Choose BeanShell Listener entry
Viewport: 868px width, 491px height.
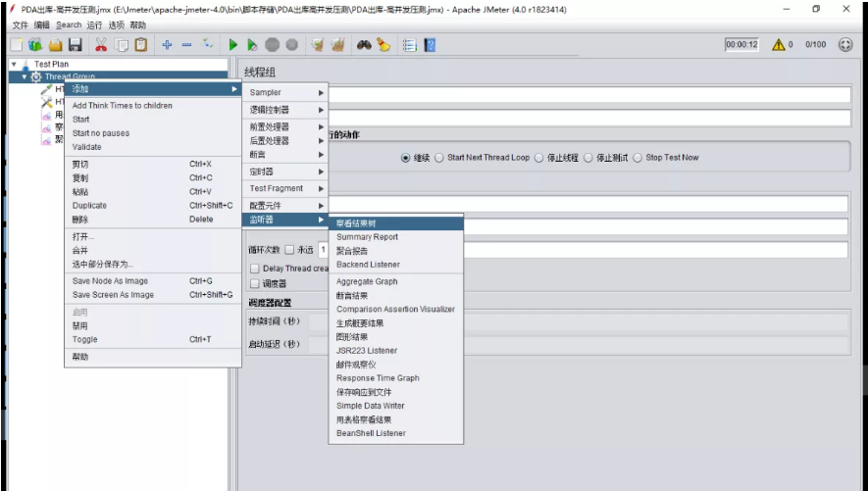[396, 433]
